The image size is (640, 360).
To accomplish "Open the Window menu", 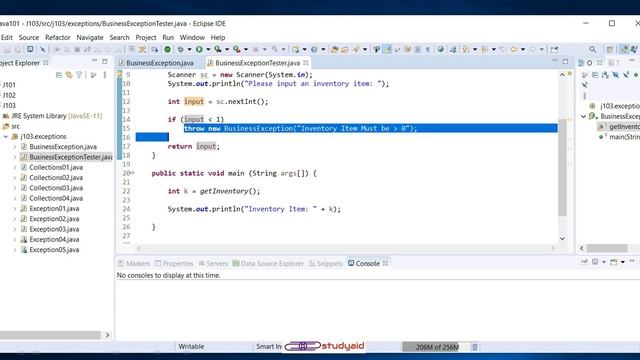I will (x=192, y=38).
